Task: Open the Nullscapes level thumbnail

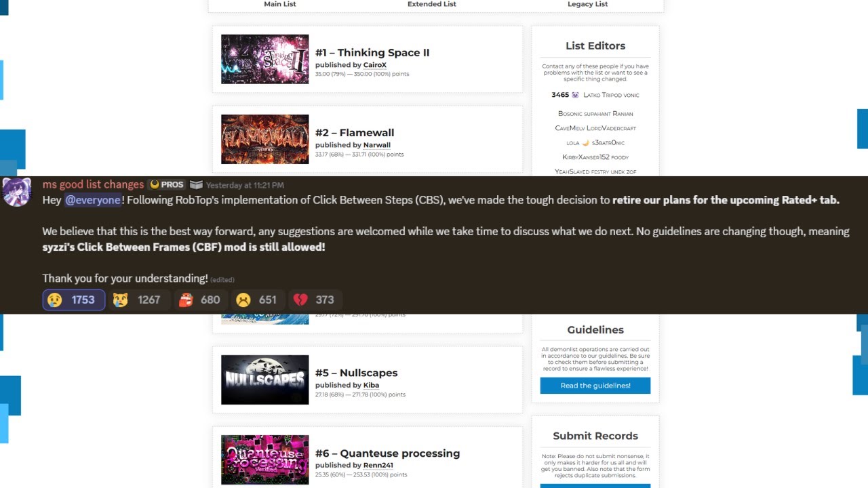Action: point(264,380)
